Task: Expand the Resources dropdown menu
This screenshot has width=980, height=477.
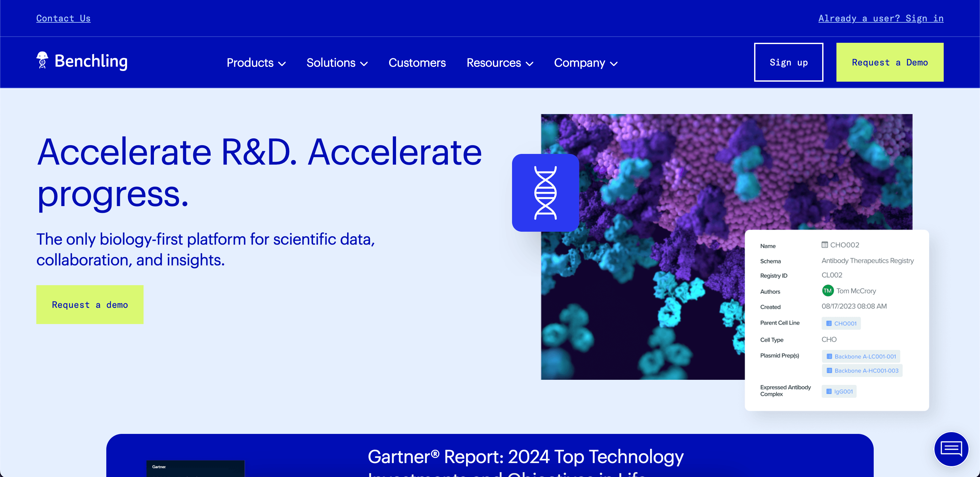Action: [500, 63]
